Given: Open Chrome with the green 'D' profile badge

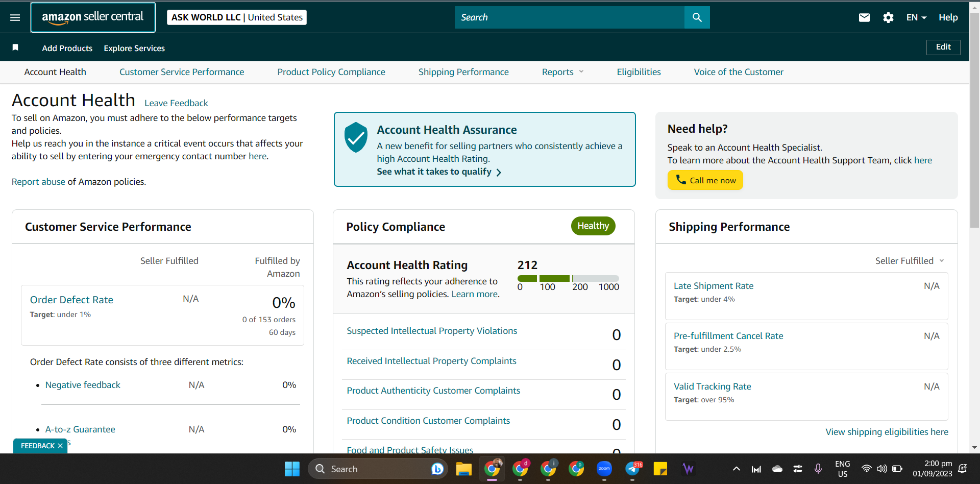Looking at the screenshot, I should tap(576, 469).
